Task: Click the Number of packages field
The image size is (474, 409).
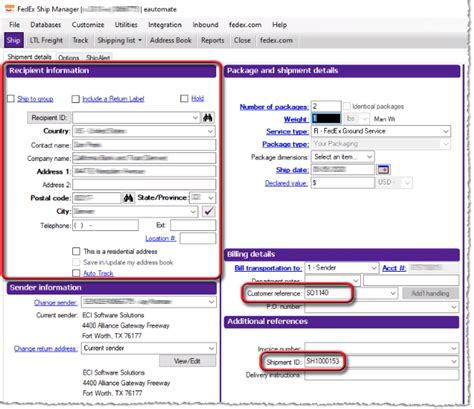Action: click(326, 106)
